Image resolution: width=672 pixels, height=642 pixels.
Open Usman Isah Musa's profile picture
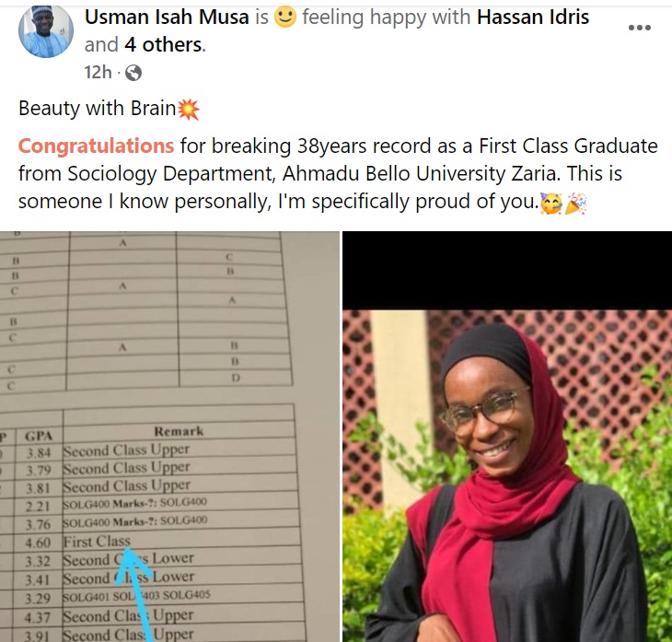click(x=45, y=30)
